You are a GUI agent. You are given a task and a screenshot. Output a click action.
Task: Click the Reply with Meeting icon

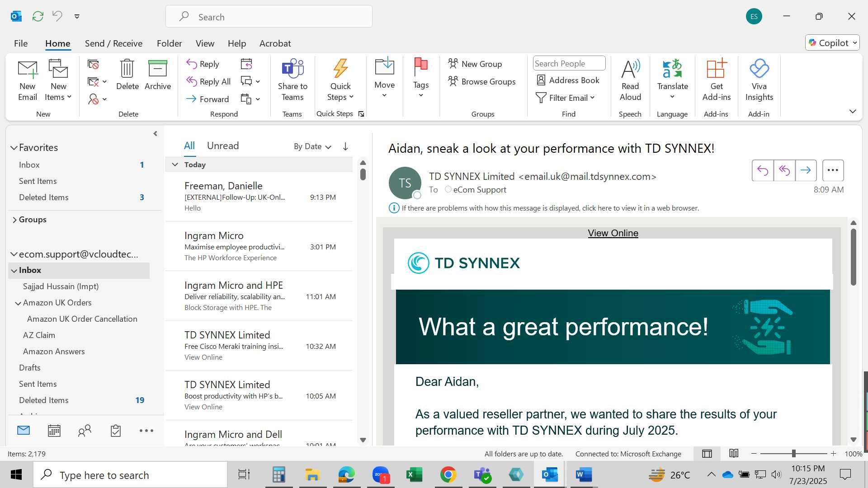[246, 64]
